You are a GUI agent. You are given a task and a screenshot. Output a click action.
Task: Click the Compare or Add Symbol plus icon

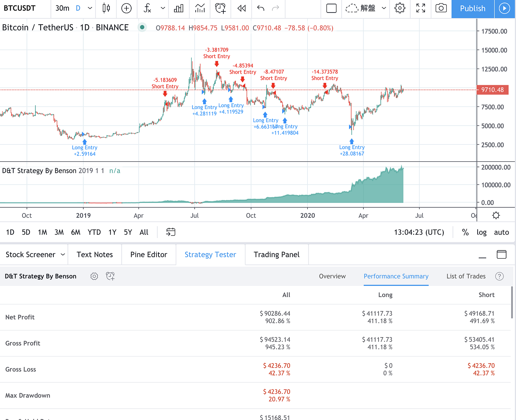tap(126, 8)
